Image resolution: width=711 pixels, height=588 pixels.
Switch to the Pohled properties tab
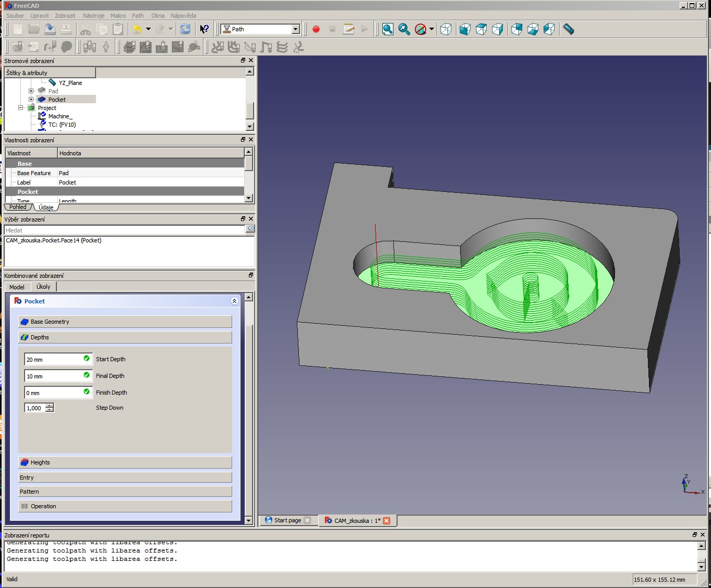tap(18, 207)
